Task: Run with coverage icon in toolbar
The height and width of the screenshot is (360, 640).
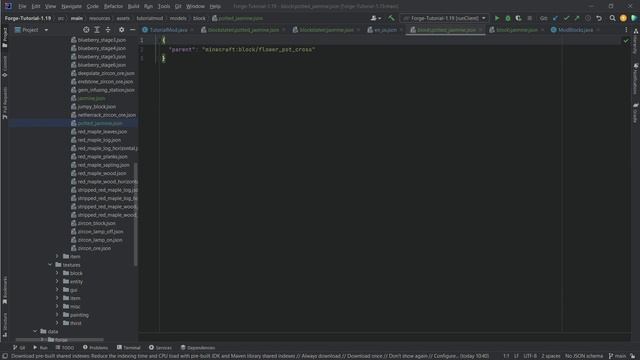Action: pos(518,18)
